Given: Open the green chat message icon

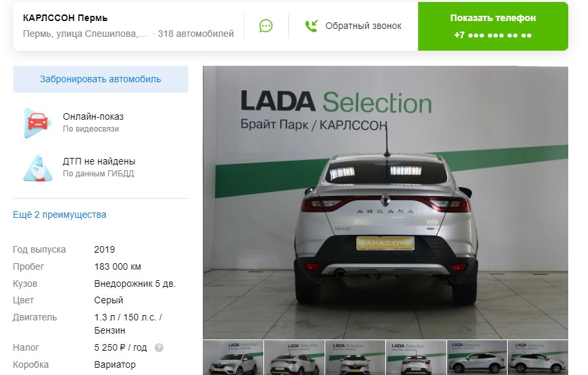Looking at the screenshot, I should point(266,26).
